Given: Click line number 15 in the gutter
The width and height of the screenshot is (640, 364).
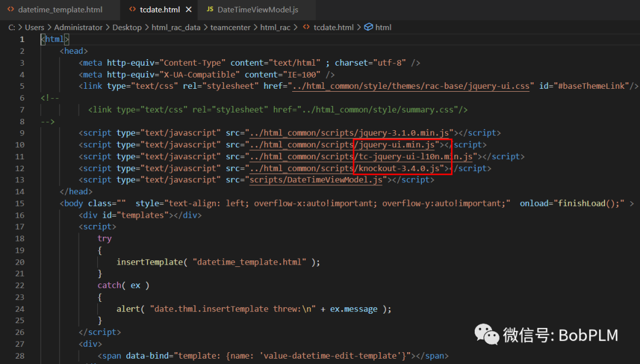Looking at the screenshot, I should (x=20, y=204).
